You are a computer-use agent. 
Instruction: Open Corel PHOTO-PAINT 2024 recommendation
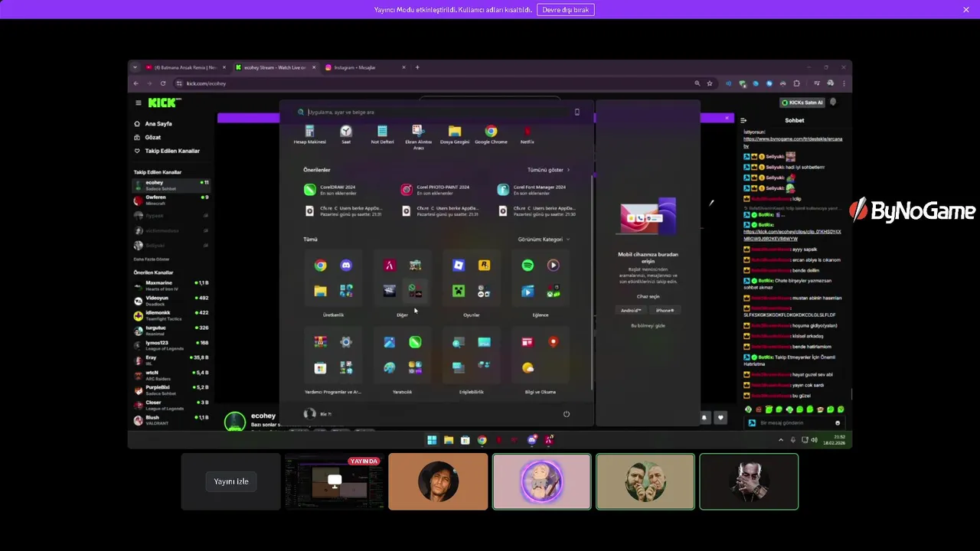(435, 189)
